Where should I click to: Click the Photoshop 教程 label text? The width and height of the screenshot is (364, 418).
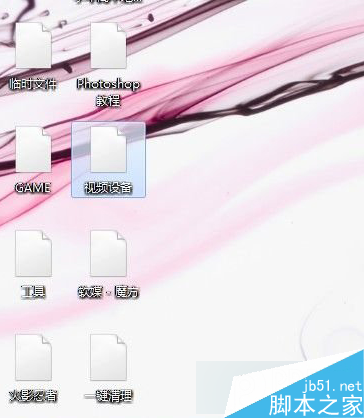point(108,92)
